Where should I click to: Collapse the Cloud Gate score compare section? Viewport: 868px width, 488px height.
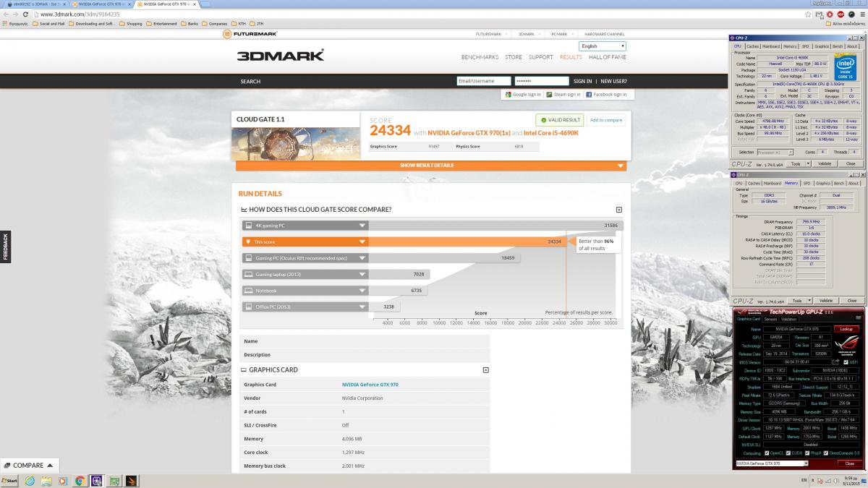(x=619, y=210)
